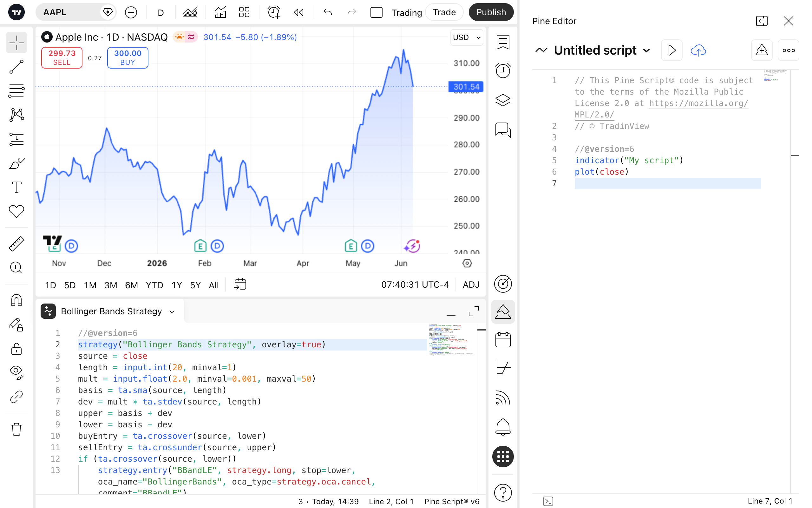Select the 1D time range
This screenshot has width=812, height=508.
coord(50,285)
